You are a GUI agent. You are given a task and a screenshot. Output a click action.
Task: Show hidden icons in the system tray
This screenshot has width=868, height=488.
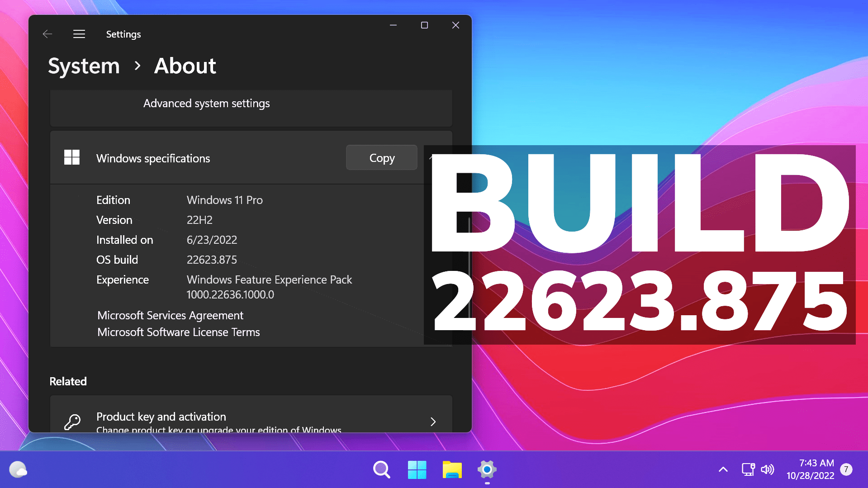coord(723,469)
